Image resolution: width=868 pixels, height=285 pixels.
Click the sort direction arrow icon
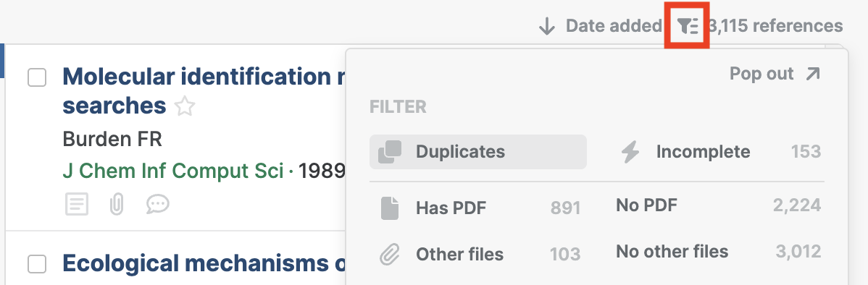[x=547, y=26]
